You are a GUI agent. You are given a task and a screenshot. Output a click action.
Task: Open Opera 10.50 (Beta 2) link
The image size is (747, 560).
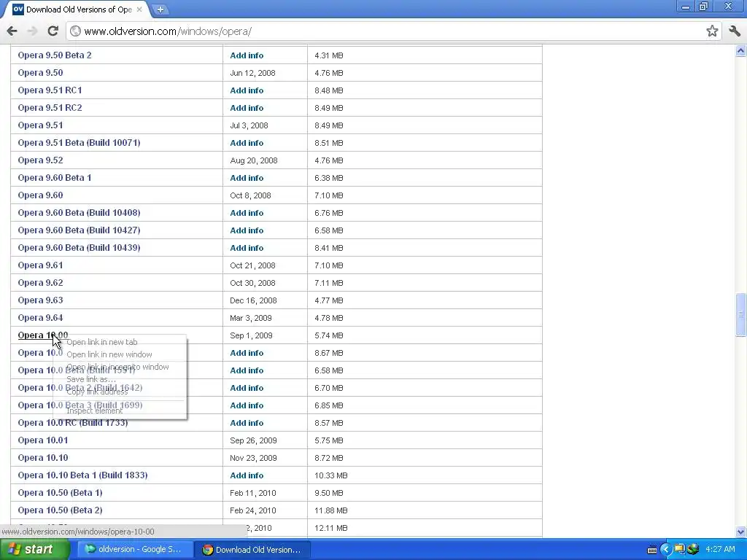pyautogui.click(x=60, y=510)
